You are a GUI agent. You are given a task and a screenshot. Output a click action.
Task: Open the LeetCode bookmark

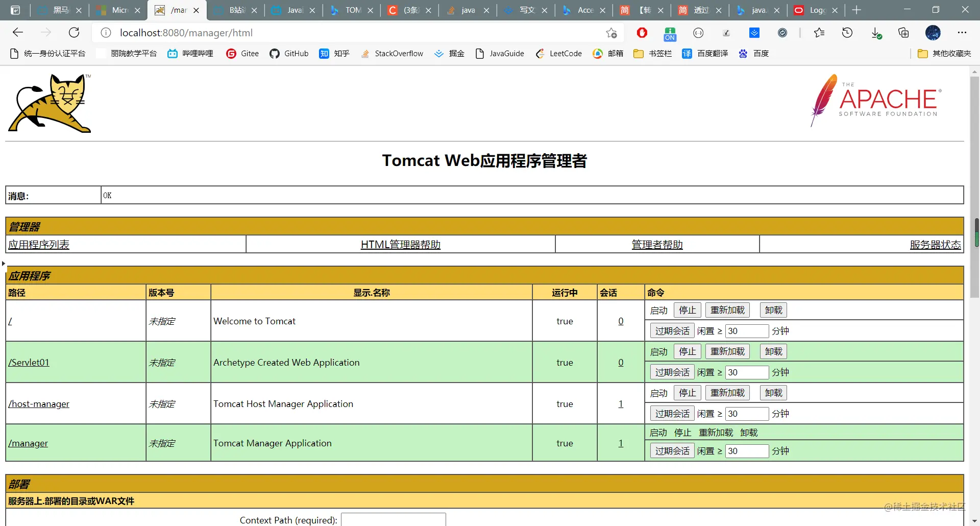coord(558,53)
